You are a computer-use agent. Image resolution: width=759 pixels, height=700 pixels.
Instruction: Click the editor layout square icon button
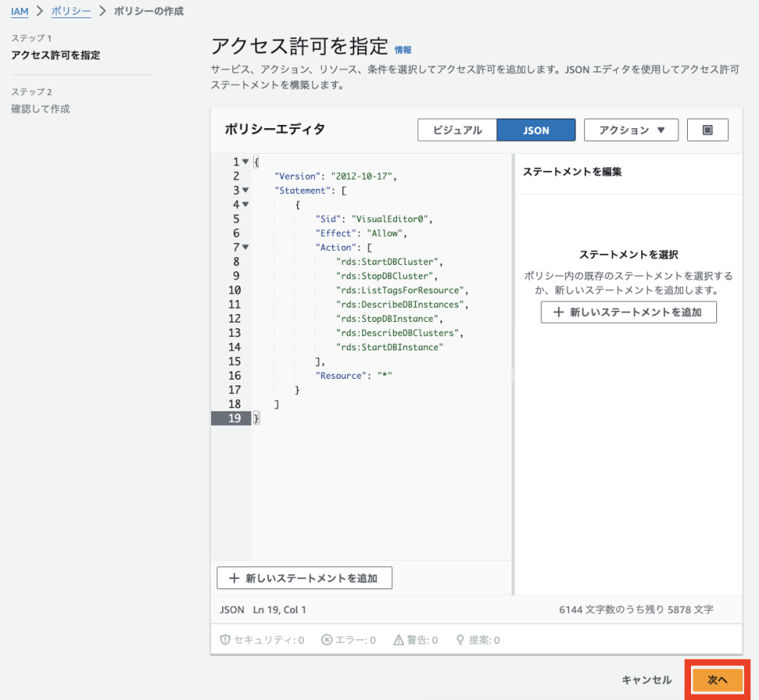click(x=708, y=131)
